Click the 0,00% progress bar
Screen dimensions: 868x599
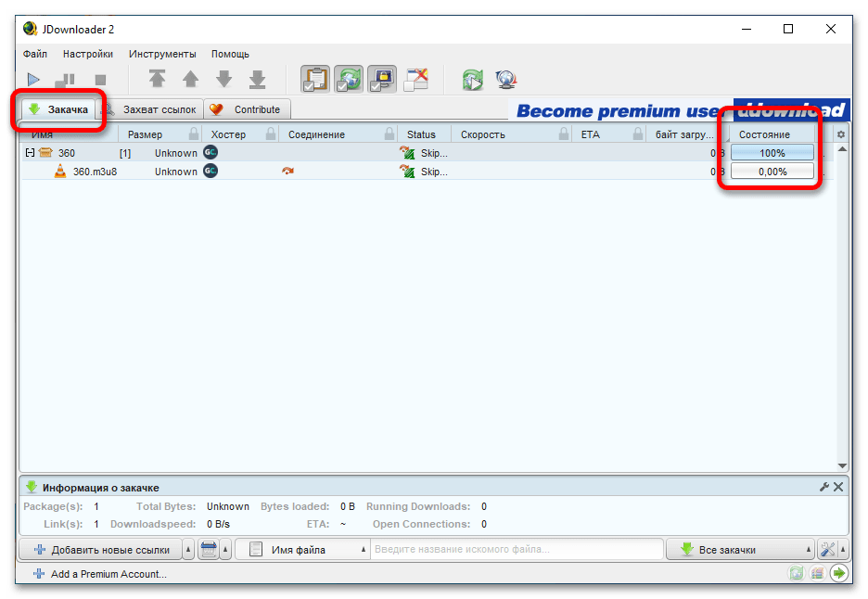point(772,172)
